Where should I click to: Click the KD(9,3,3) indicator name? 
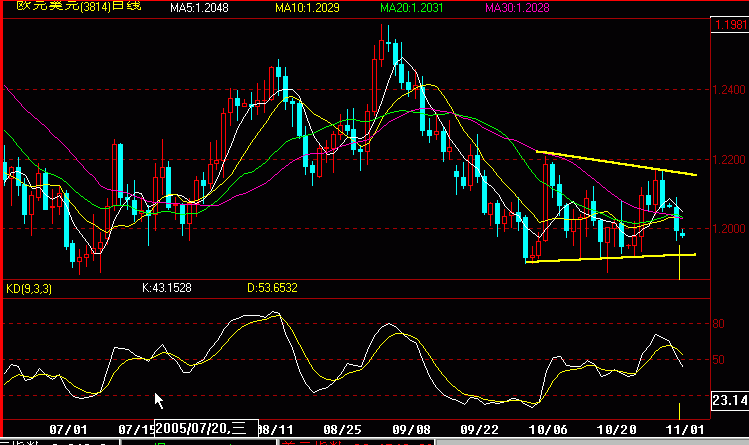pyautogui.click(x=29, y=288)
